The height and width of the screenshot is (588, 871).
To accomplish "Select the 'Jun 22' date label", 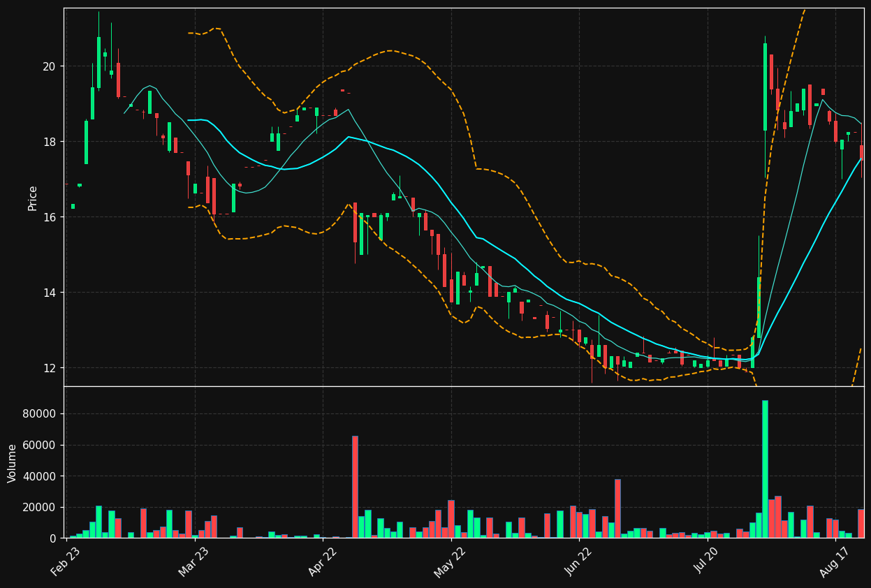I will coord(579,561).
